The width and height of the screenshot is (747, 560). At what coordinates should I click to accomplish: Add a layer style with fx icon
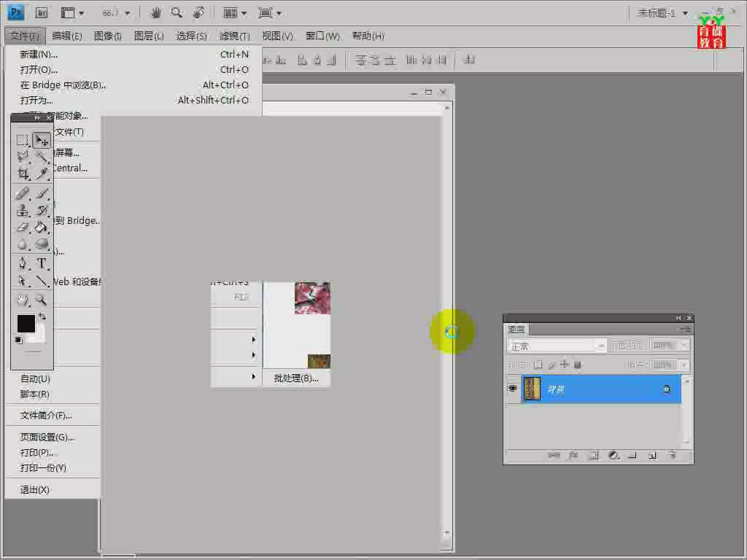click(x=573, y=456)
